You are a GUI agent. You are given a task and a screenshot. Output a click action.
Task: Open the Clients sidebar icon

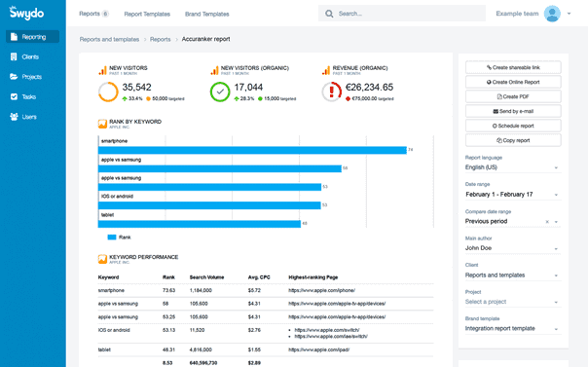tap(14, 57)
